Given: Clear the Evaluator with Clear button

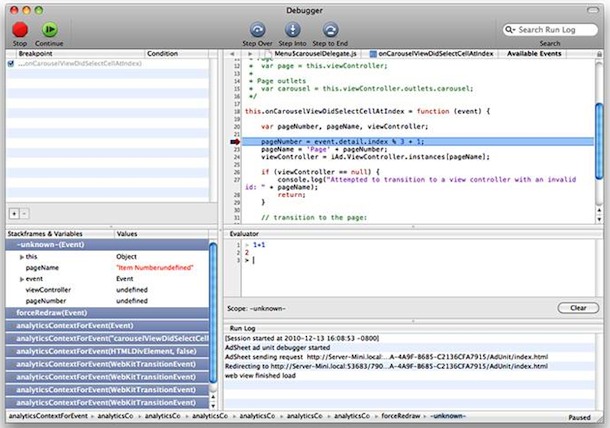Looking at the screenshot, I should pyautogui.click(x=578, y=308).
